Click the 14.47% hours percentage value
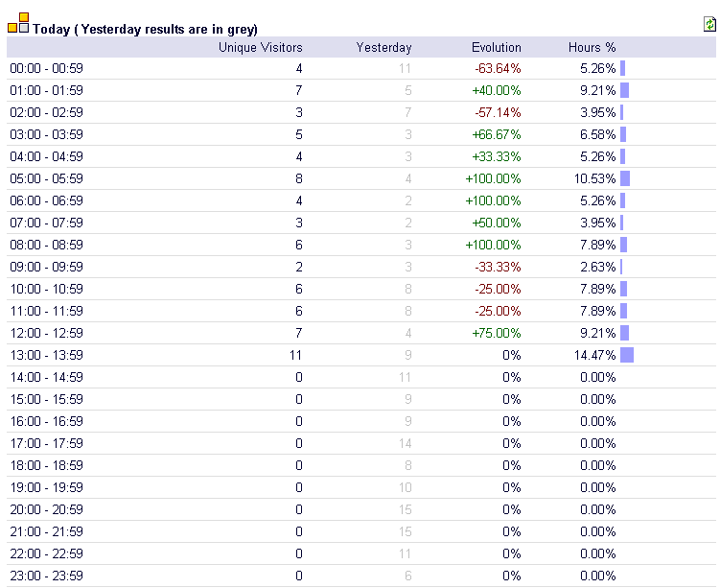The width and height of the screenshot is (720, 588). click(x=594, y=355)
